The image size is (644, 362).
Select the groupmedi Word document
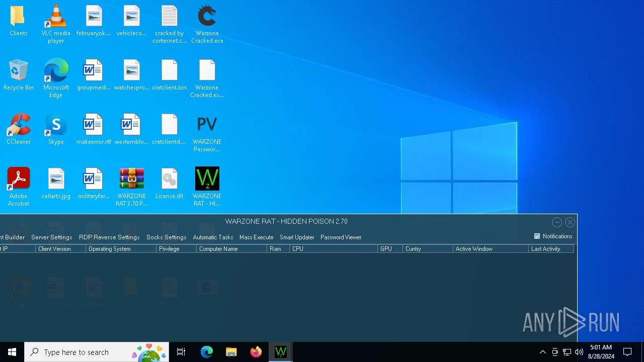[94, 75]
